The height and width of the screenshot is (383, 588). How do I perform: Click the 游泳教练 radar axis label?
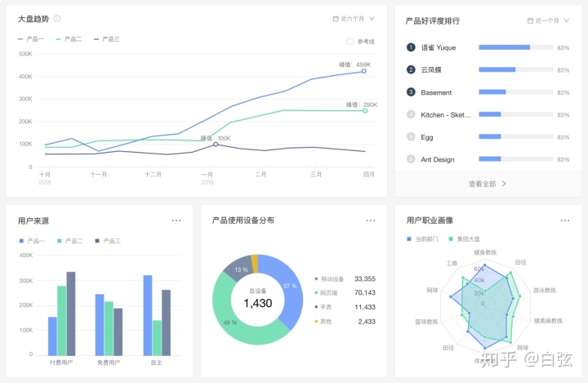[545, 291]
